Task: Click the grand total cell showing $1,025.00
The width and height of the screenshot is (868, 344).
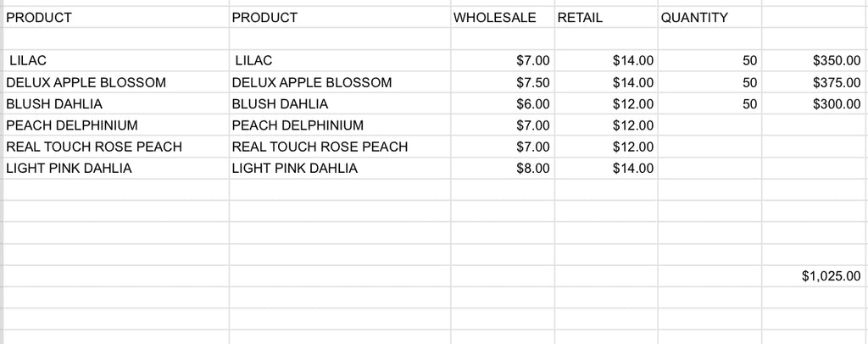Action: pos(814,276)
